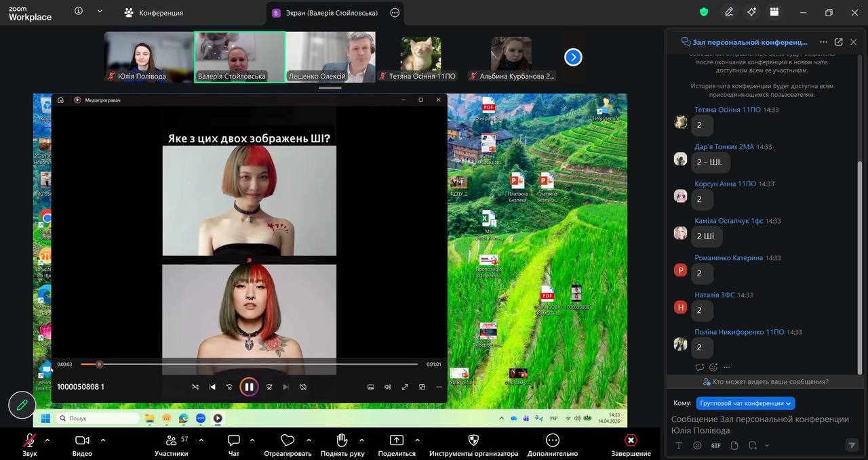868x460 pixels.
Task: Click the GIF icon in chat
Action: pos(715,445)
